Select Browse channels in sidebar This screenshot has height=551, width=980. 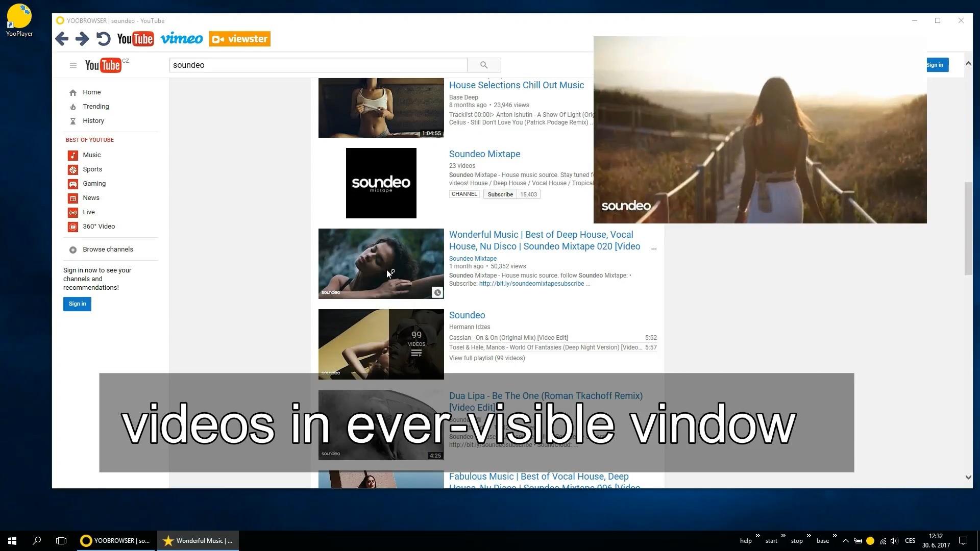tap(108, 249)
